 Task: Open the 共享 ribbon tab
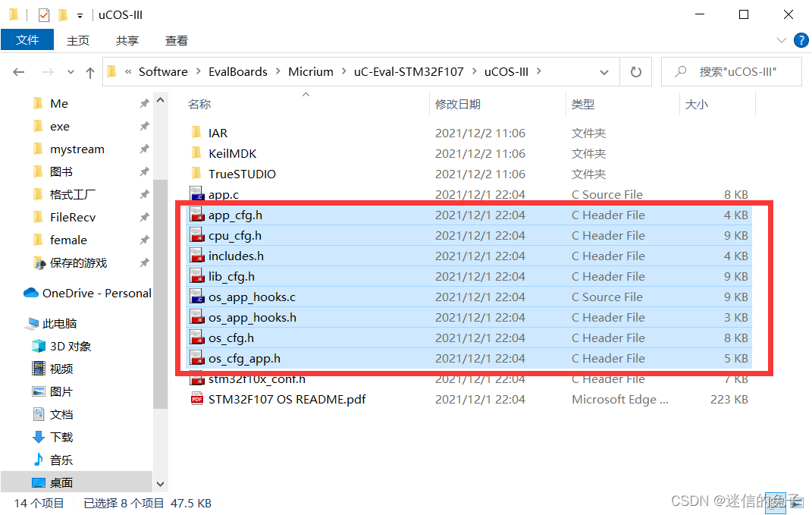tap(127, 40)
